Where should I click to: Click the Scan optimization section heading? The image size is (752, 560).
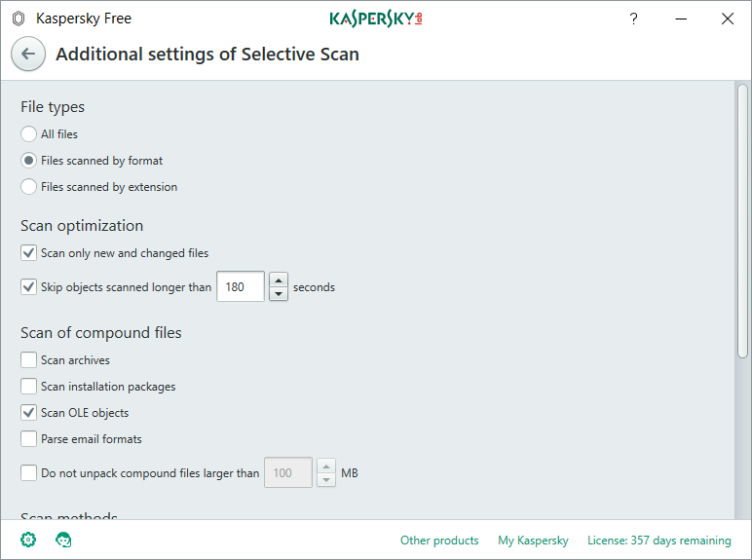point(82,226)
